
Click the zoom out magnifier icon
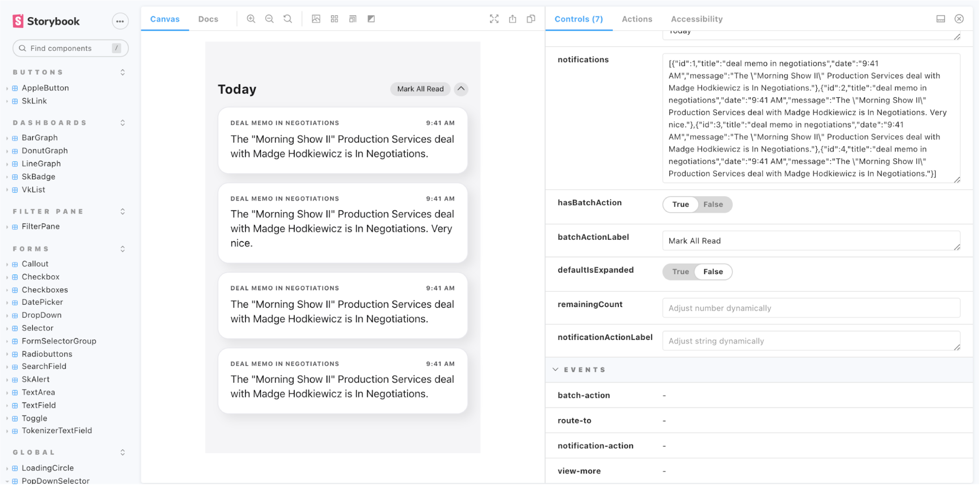coord(269,19)
